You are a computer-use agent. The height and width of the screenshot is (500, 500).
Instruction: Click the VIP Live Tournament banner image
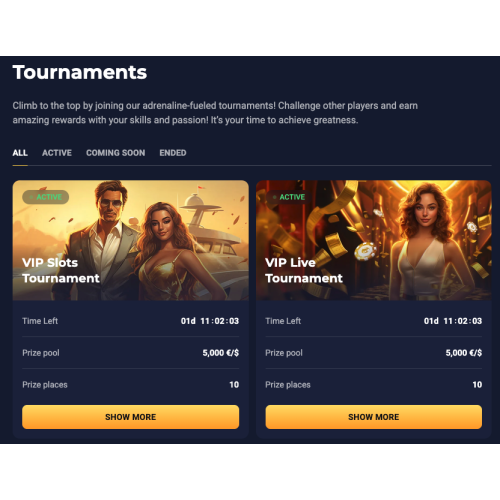pyautogui.click(x=374, y=240)
